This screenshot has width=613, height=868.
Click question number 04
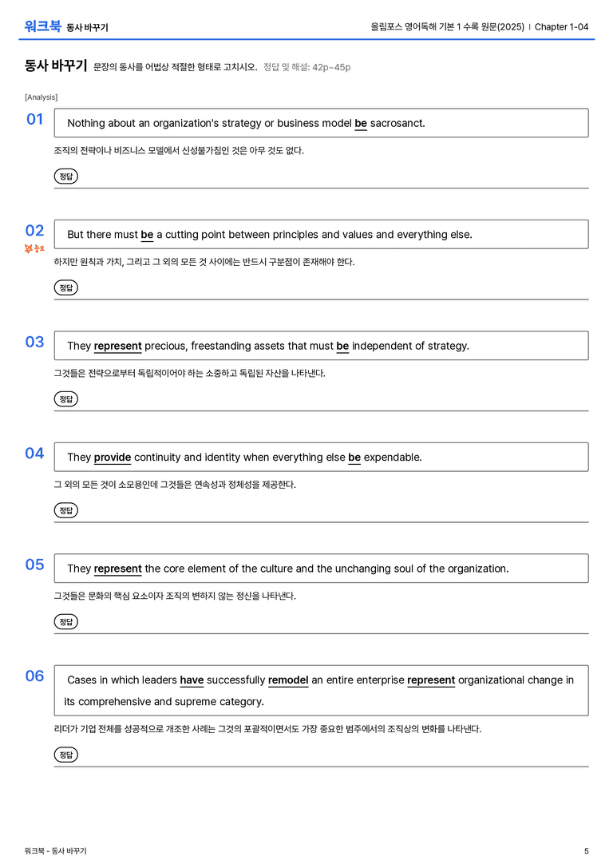point(34,454)
